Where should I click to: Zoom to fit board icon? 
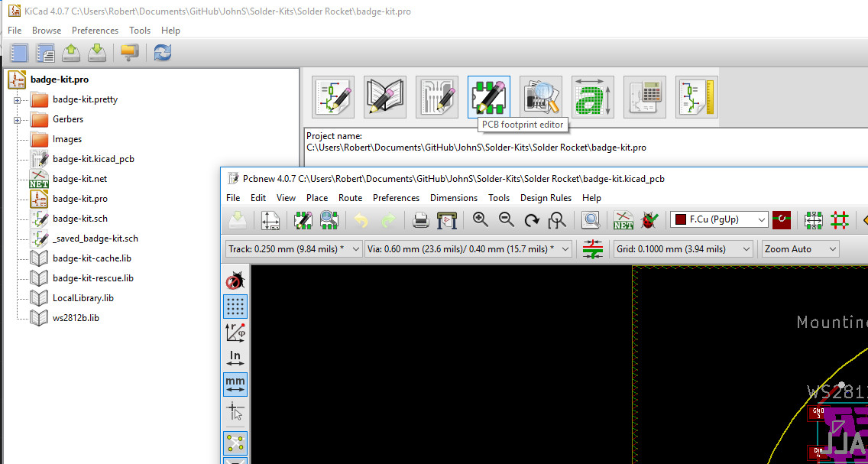[x=558, y=220]
